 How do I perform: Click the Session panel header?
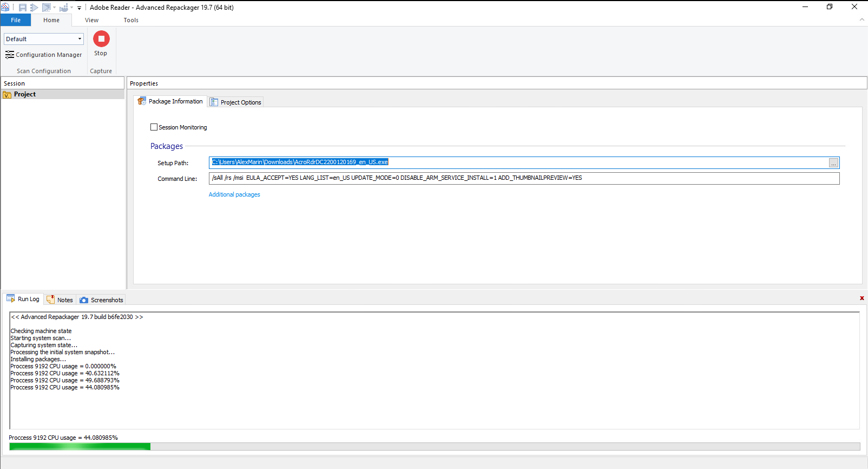pos(63,83)
